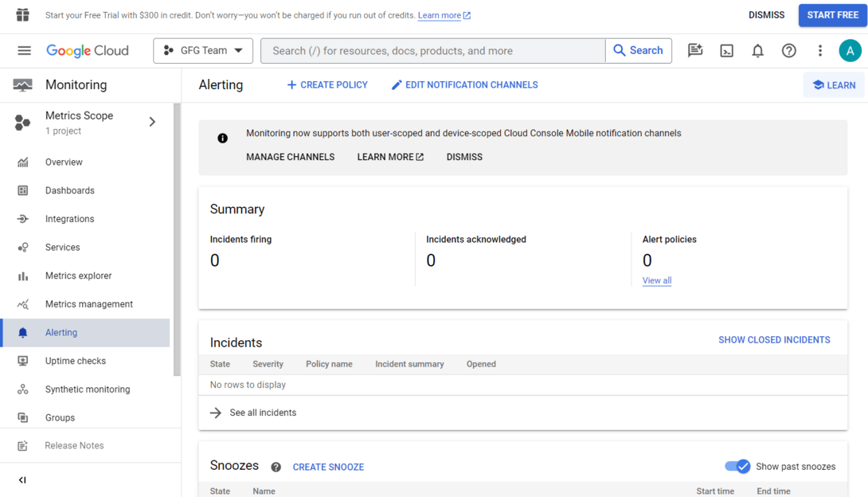Click the notifications bell icon
This screenshot has width=868, height=497.
click(757, 51)
